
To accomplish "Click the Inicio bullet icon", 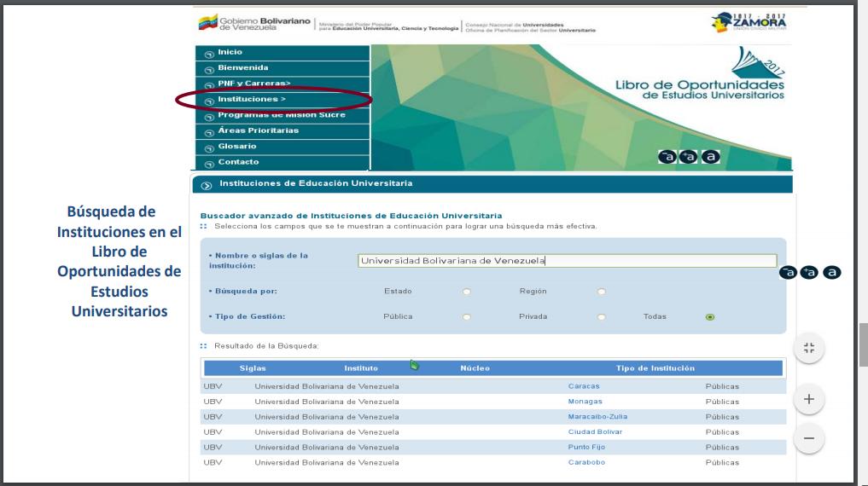I will [x=209, y=55].
